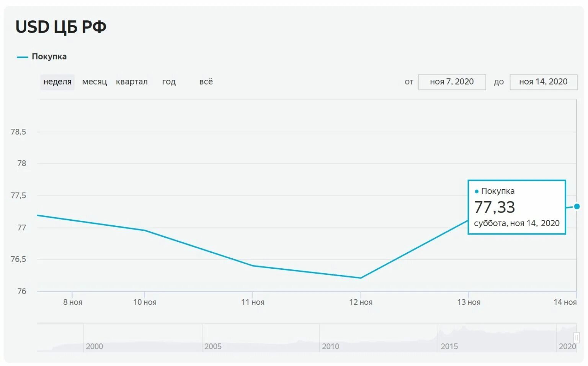Click the tooltip value 77,33

point(494,207)
